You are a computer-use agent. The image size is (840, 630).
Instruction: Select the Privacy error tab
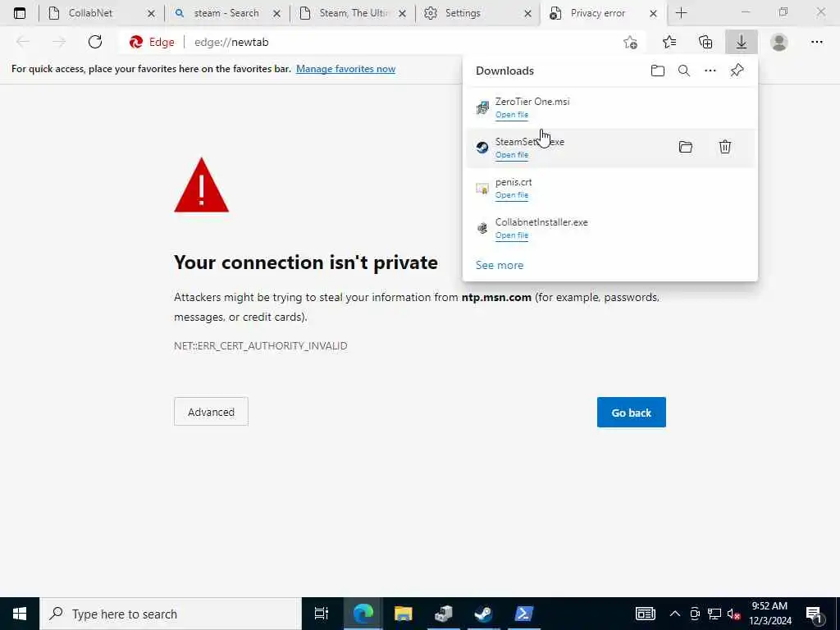point(603,13)
